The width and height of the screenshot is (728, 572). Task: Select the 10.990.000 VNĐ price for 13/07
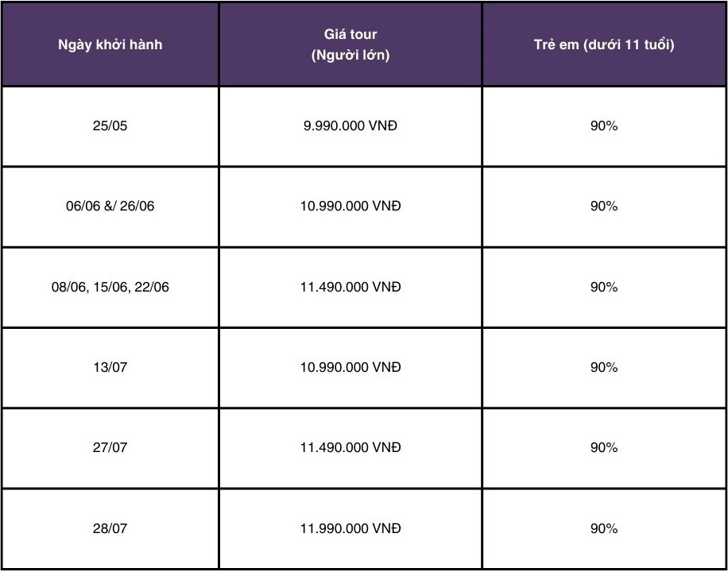point(350,367)
